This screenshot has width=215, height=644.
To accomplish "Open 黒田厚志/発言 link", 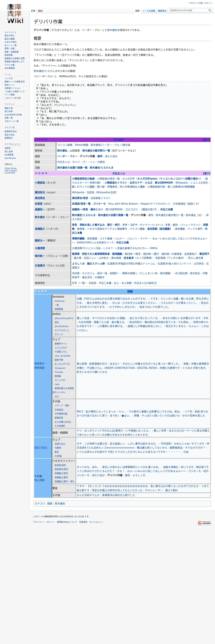I will click(80, 198).
